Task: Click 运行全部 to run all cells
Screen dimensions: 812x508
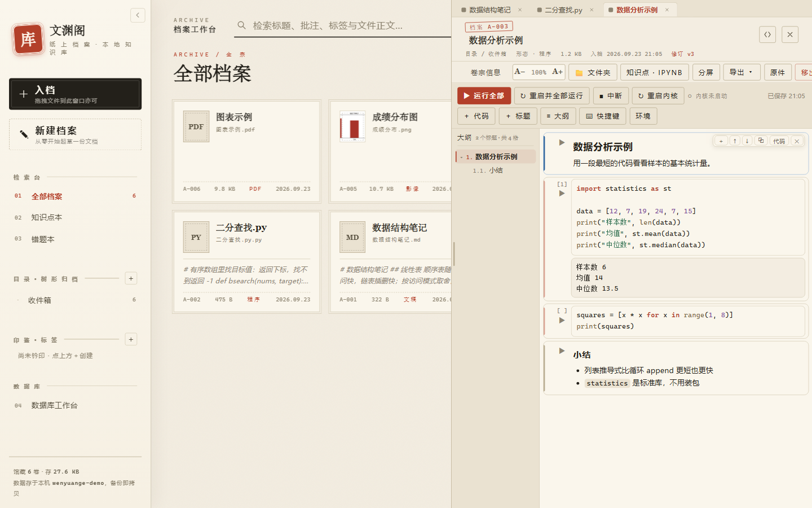Action: pos(484,95)
